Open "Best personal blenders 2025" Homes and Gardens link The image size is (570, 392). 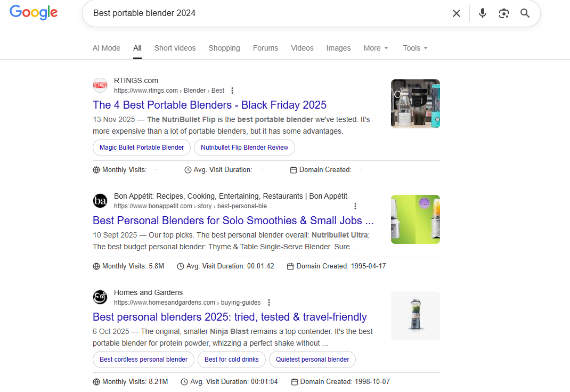(x=230, y=317)
